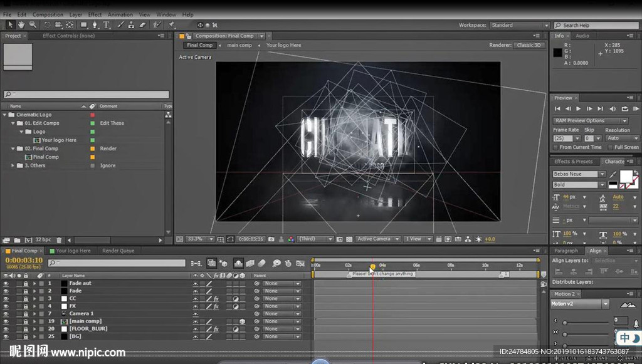Open composition flowchart from viewer bar
Viewport: 642px width, 364px height.
[468, 239]
